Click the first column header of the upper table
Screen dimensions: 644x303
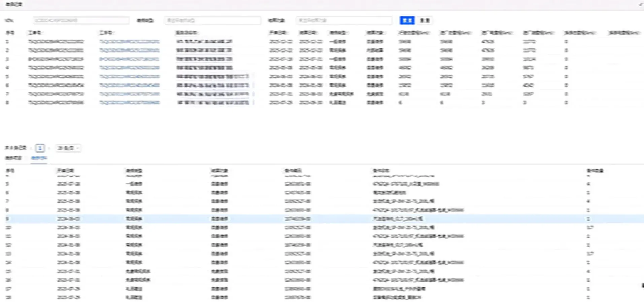coord(10,33)
